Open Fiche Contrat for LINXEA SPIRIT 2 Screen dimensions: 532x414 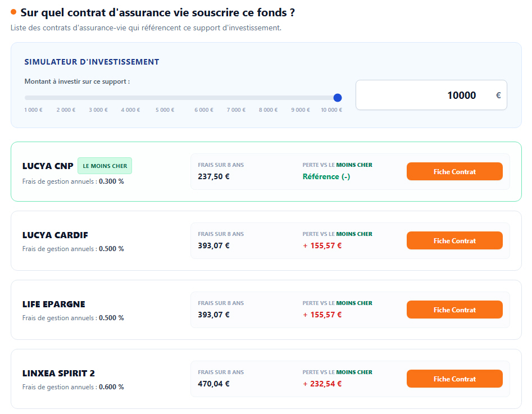click(x=454, y=379)
